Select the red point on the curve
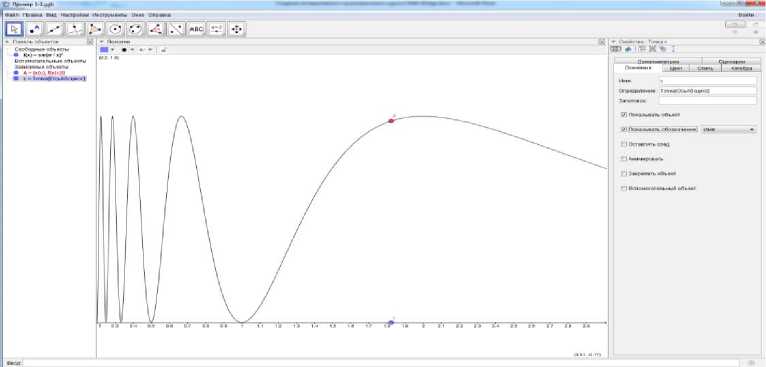The image size is (766, 367). tap(391, 120)
